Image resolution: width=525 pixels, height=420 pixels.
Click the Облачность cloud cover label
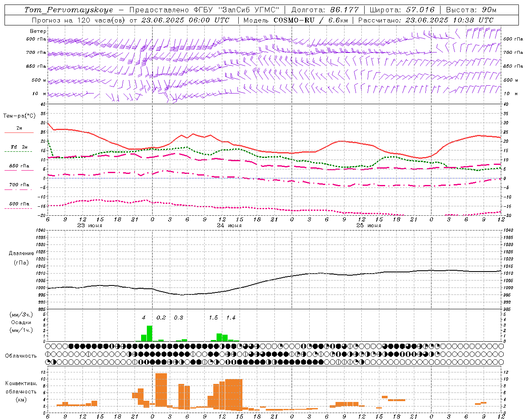[x=21, y=356]
